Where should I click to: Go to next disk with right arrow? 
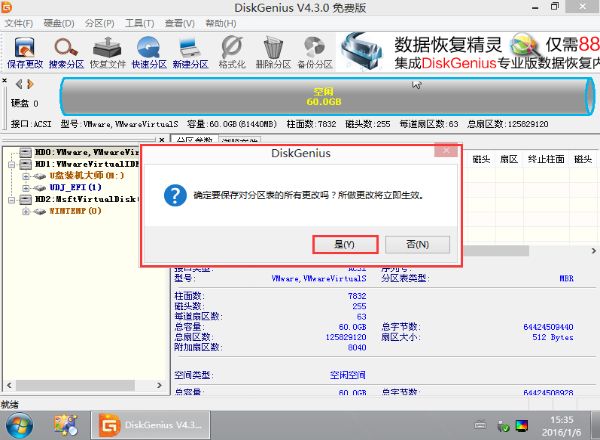31,84
